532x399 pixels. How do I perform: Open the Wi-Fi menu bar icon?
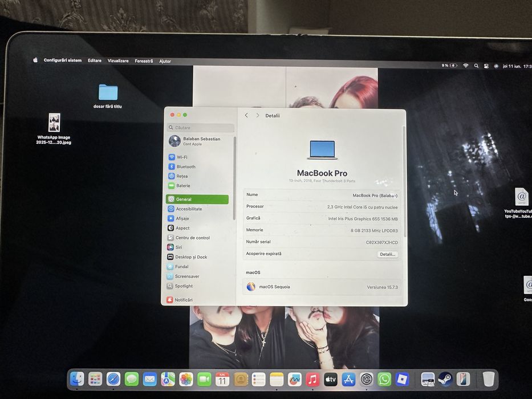pyautogui.click(x=465, y=66)
